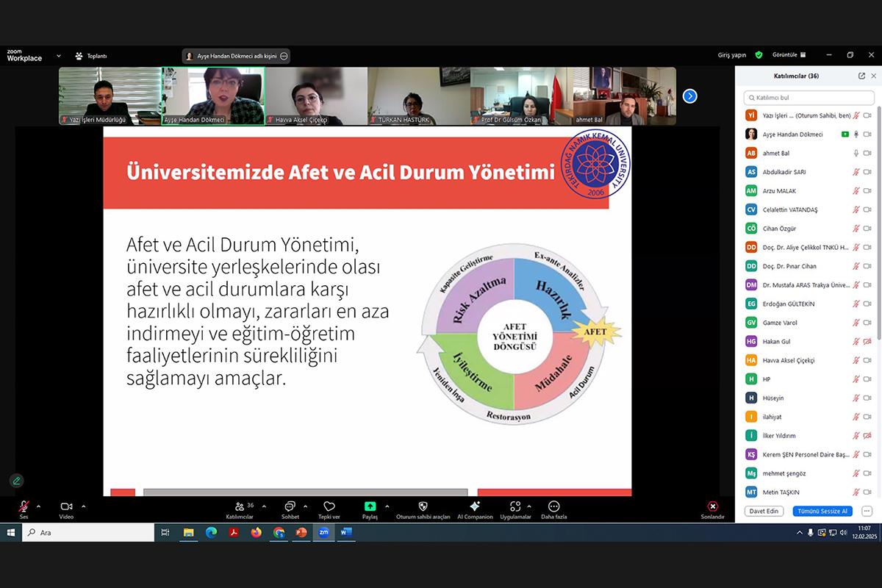Select ahmet Bal video thumbnail
This screenshot has width=882, height=588.
coord(624,96)
